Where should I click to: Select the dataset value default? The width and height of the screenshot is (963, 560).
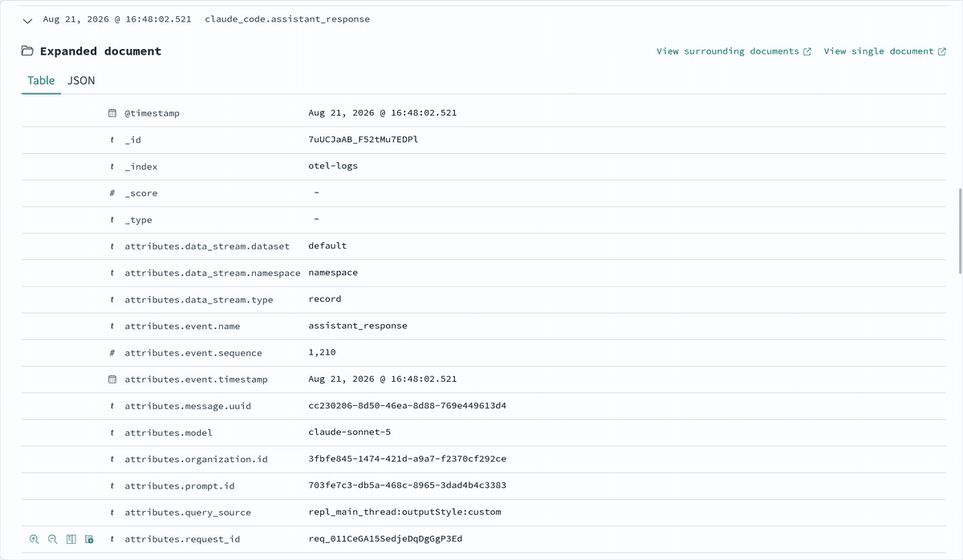[327, 246]
